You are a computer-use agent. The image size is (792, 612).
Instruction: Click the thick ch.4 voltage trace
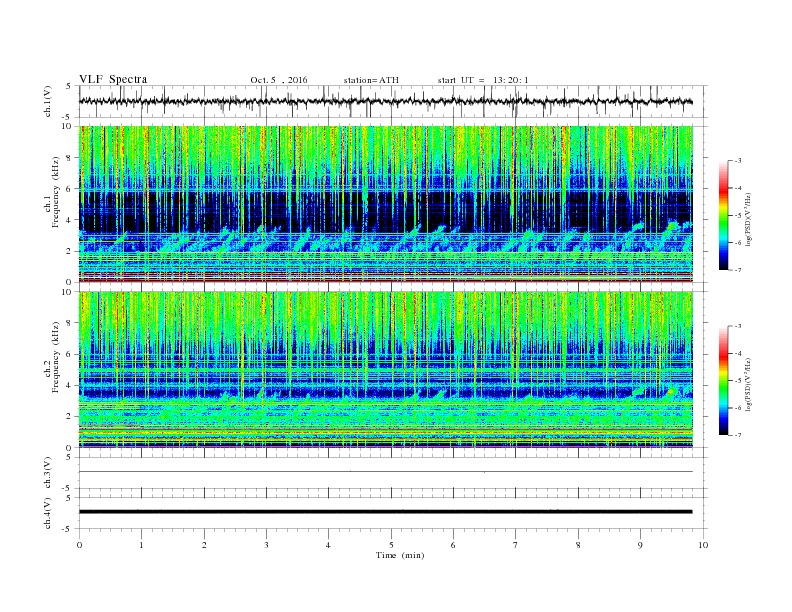click(x=386, y=512)
